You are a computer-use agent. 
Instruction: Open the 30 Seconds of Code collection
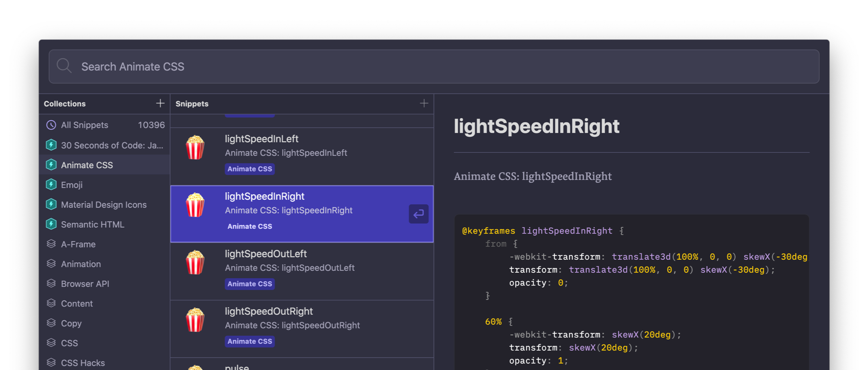click(x=112, y=145)
